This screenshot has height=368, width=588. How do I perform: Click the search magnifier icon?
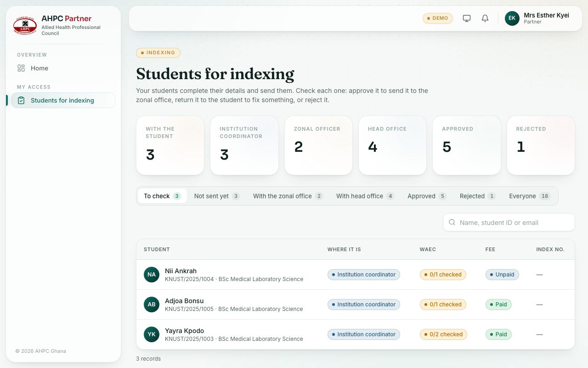click(452, 222)
